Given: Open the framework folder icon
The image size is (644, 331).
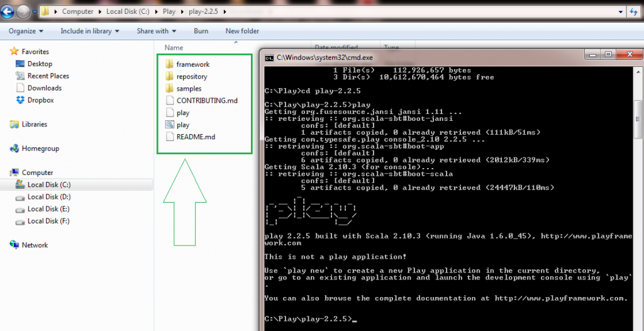Looking at the screenshot, I should point(169,64).
